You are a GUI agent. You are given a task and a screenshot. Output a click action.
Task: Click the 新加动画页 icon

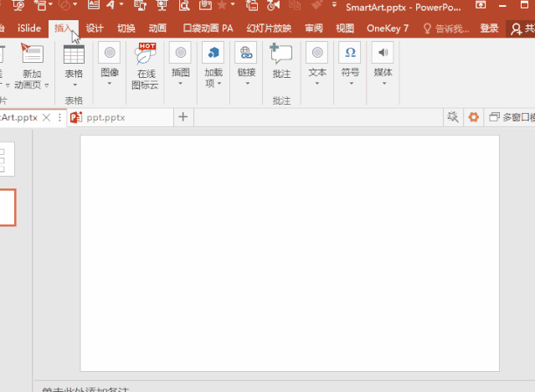[32, 54]
